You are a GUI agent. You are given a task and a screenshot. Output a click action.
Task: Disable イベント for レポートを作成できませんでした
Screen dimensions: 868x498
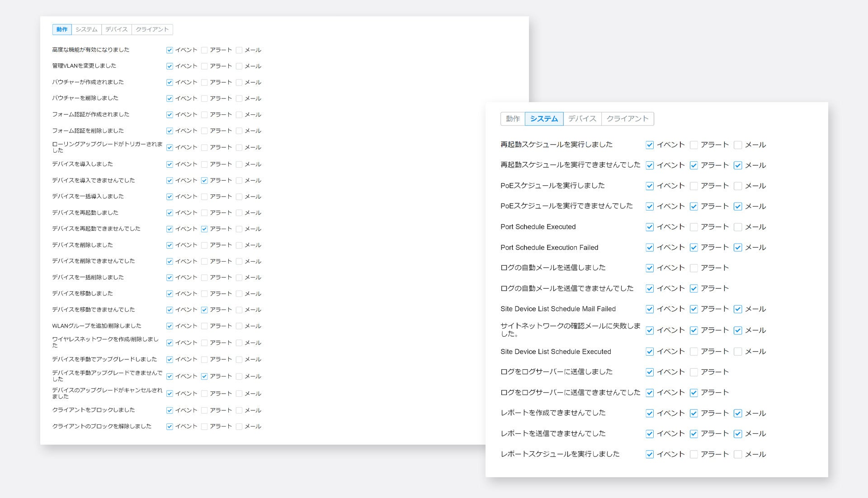(x=650, y=413)
